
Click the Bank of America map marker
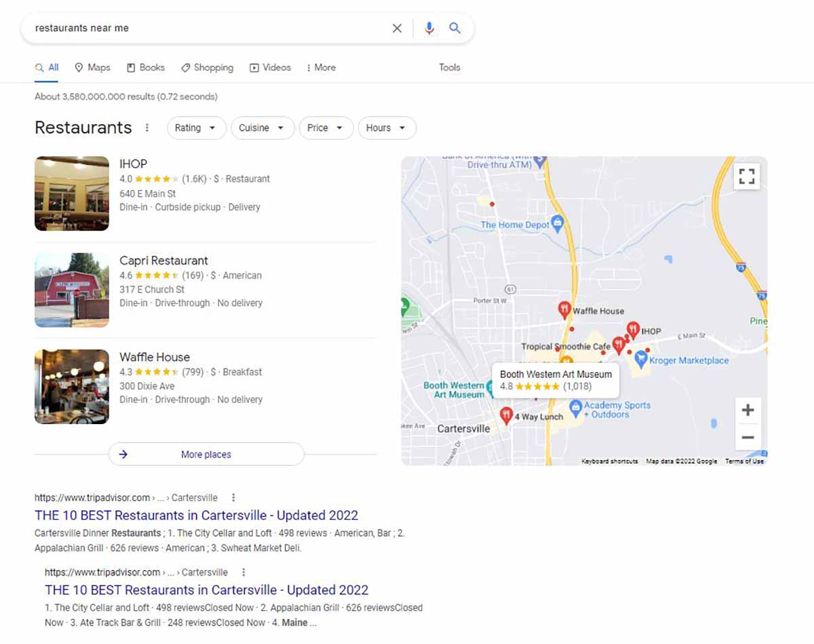tap(540, 162)
